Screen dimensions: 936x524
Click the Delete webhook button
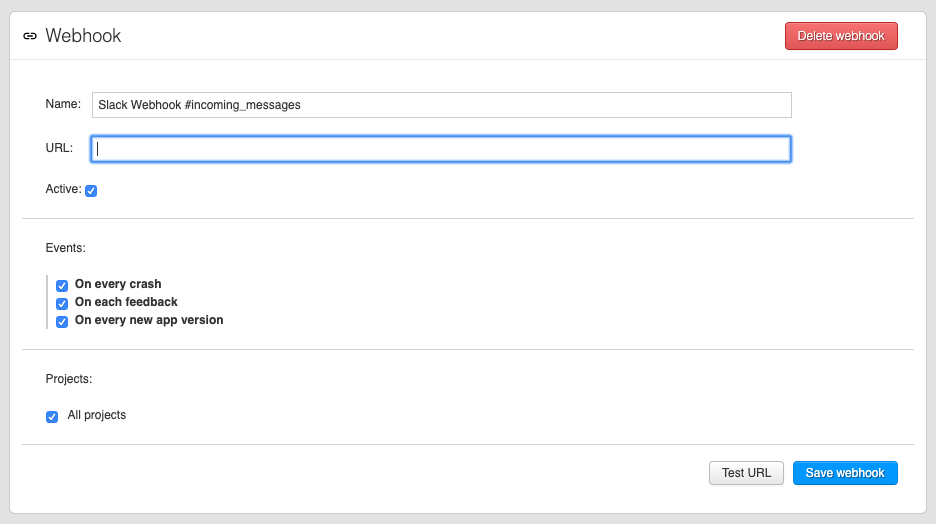click(841, 36)
